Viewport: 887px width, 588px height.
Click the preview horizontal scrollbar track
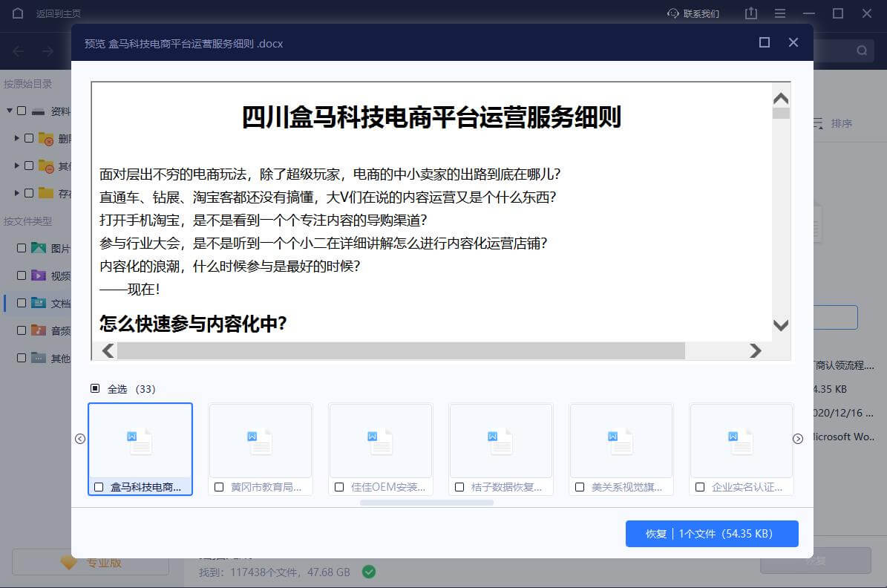pyautogui.click(x=401, y=351)
